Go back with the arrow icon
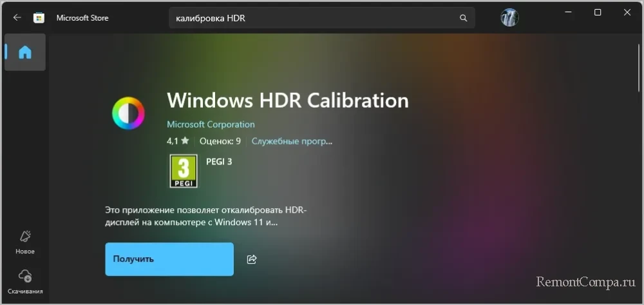 click(x=17, y=17)
